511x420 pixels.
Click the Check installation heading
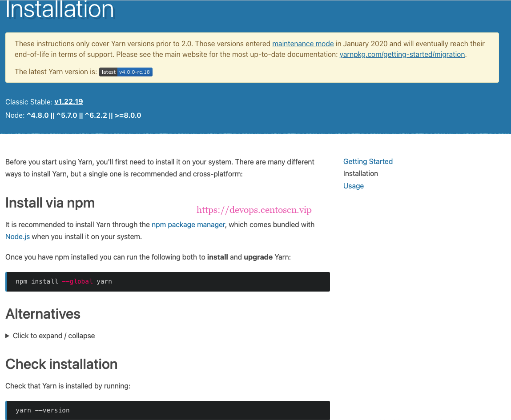[61, 364]
